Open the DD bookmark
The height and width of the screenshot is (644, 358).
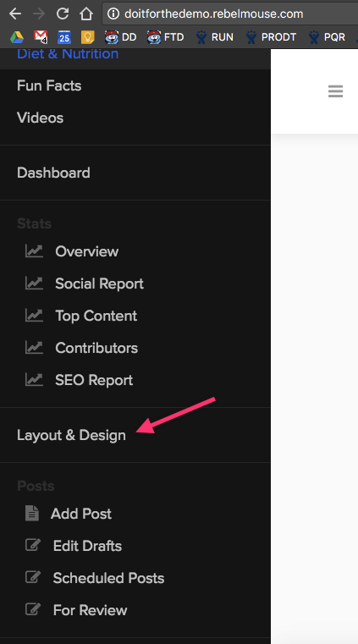click(120, 37)
